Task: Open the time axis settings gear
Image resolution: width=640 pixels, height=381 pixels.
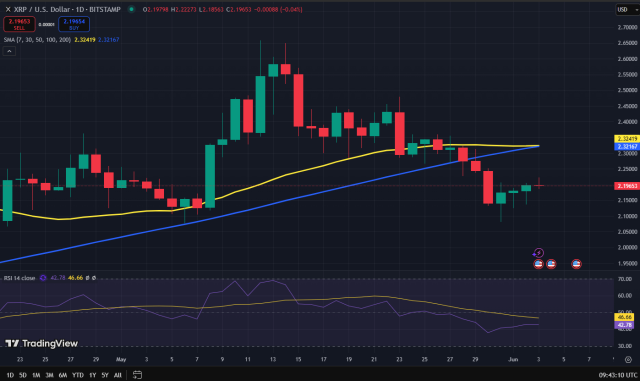Action: click(628, 359)
